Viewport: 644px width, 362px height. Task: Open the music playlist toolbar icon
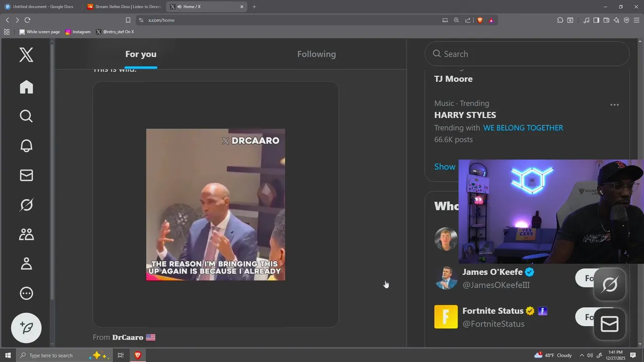tap(586, 20)
